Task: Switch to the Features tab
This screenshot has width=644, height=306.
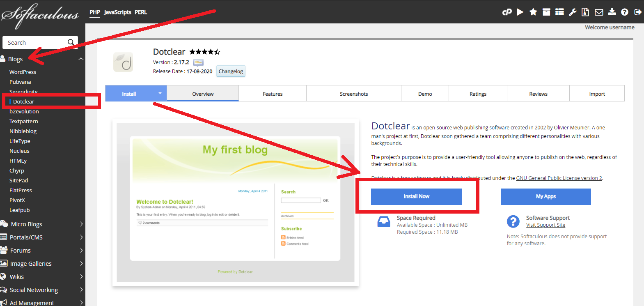Action: pos(273,94)
